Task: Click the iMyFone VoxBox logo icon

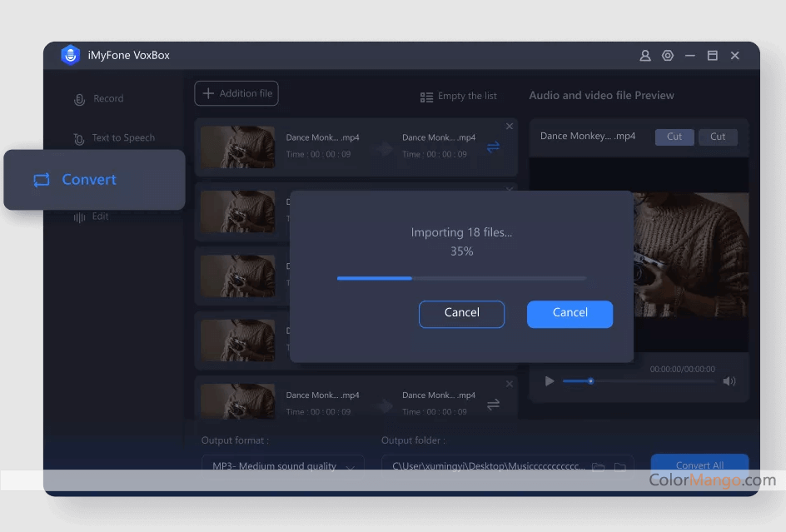Action: pyautogui.click(x=70, y=55)
